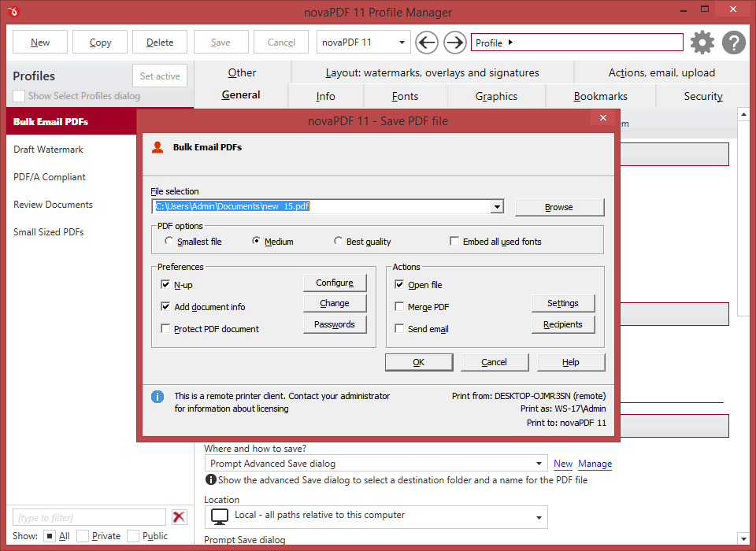Uncheck the N-up checkbox
The image size is (756, 551).
pos(165,284)
